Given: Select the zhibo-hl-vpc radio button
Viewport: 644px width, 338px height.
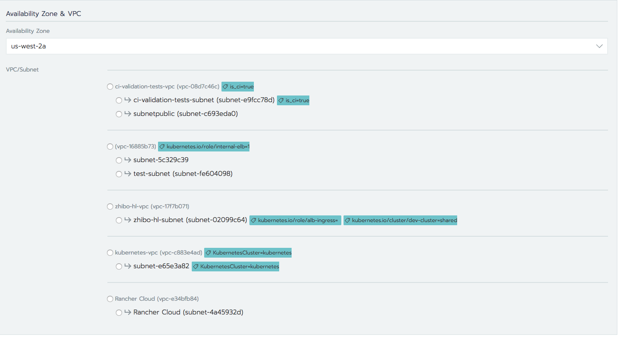Looking at the screenshot, I should click(x=110, y=207).
